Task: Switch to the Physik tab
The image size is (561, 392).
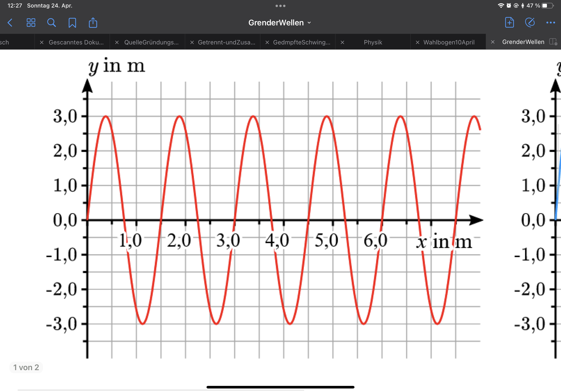Action: [373, 42]
